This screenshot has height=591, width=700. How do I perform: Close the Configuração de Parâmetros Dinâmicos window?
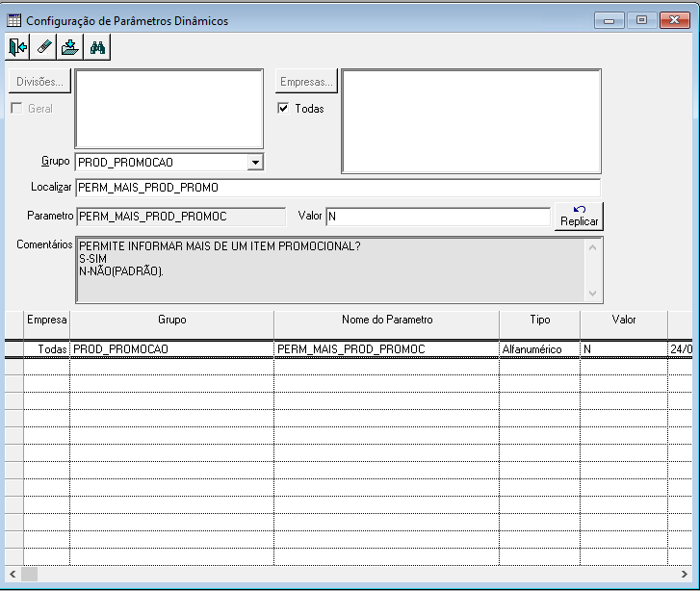coord(675,20)
